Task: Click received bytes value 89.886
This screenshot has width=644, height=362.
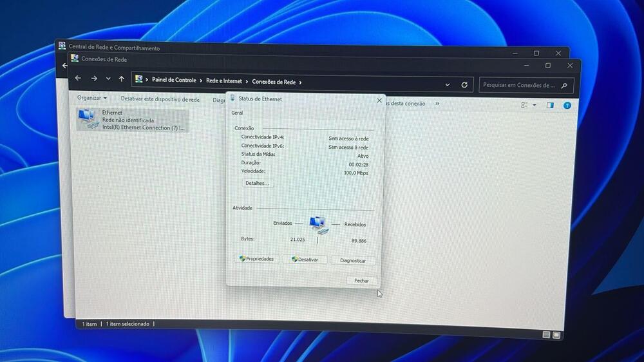Action: pos(359,241)
